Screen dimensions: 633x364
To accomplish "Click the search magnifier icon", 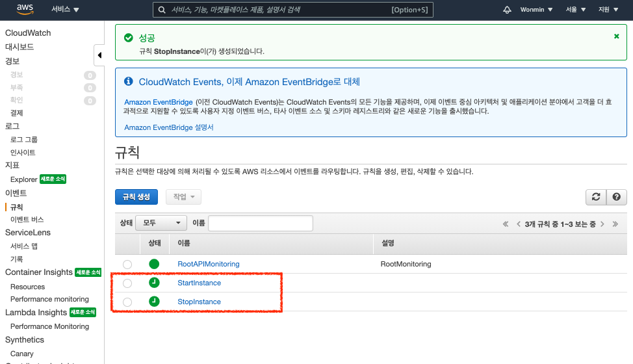I will [162, 10].
